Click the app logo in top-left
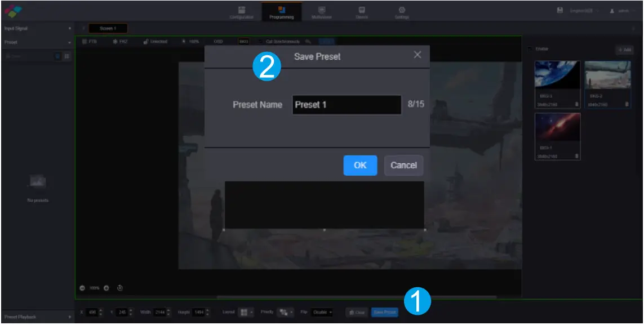644x325 pixels. 12,11
